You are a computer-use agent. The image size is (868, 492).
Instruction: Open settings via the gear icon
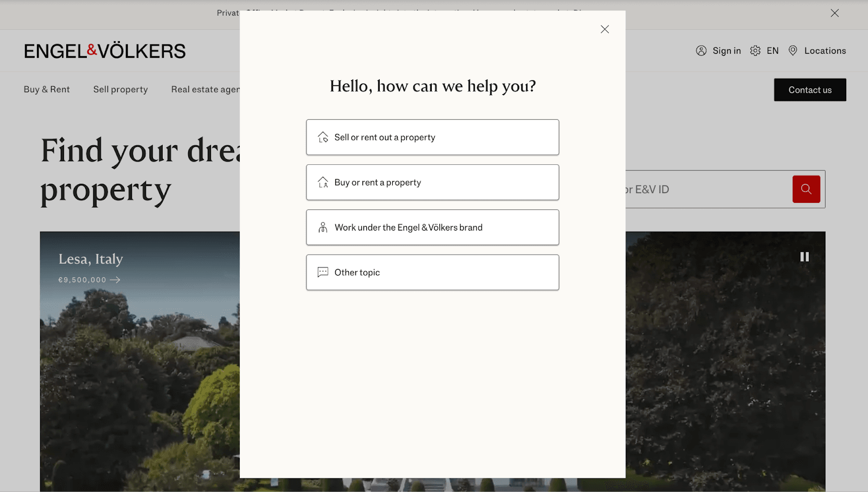click(x=755, y=51)
